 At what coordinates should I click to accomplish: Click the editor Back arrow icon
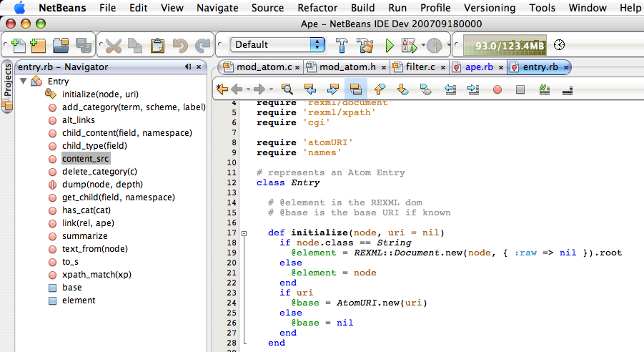(237, 89)
